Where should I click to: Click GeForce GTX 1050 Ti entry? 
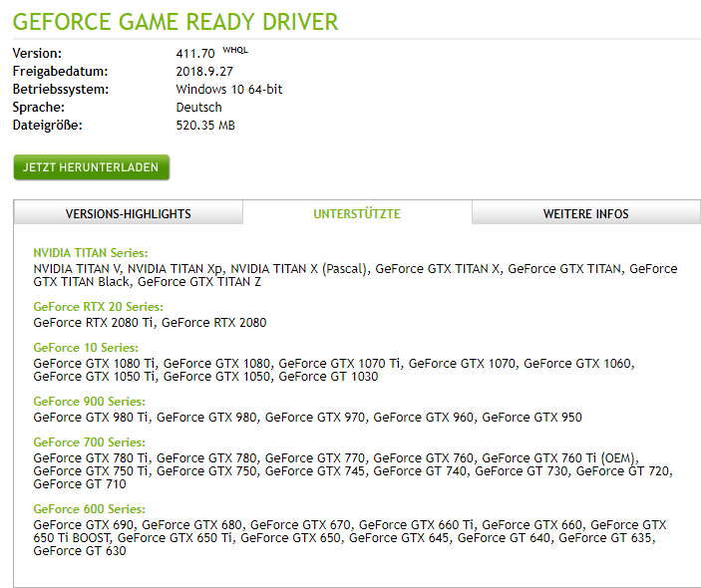(94, 376)
